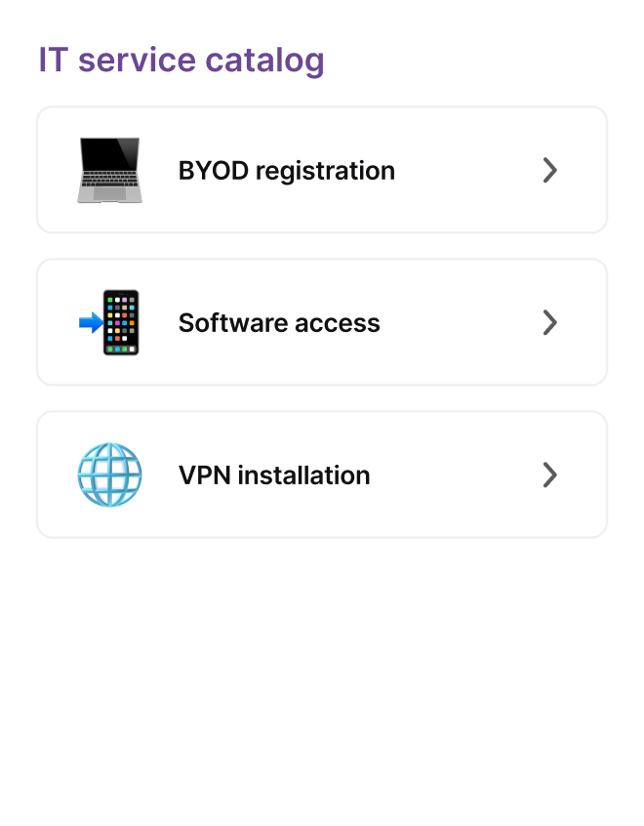Follow the VPN installation link

[274, 475]
